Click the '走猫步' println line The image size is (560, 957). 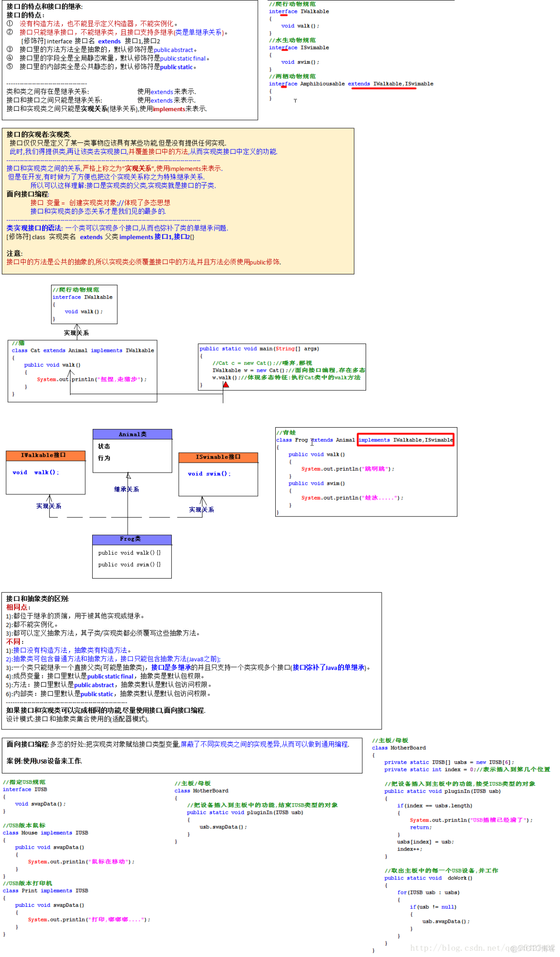tap(92, 379)
